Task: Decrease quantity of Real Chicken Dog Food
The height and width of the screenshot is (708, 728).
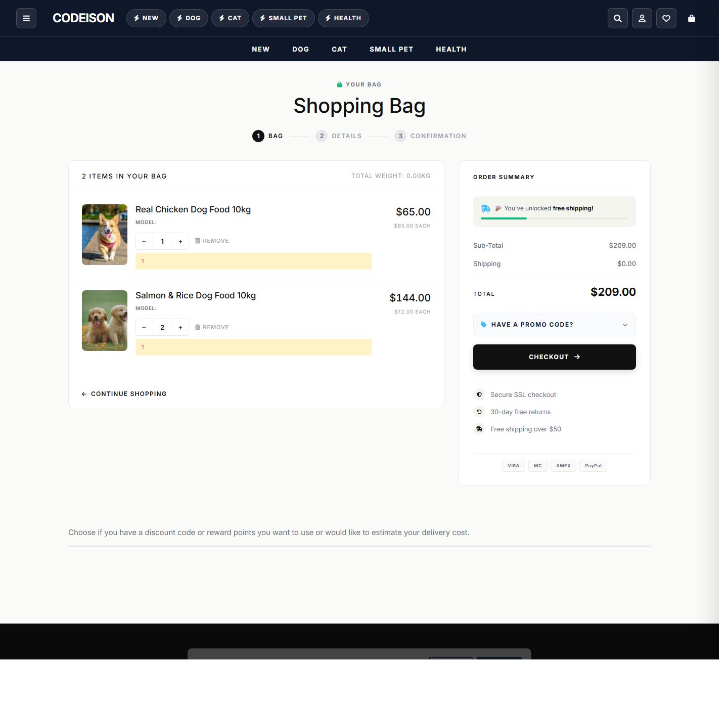Action: (144, 241)
